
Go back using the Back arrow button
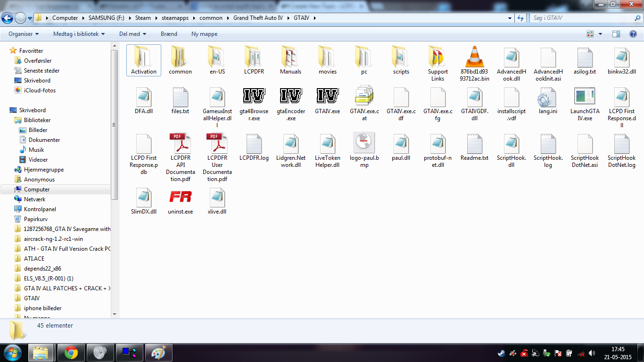8,18
